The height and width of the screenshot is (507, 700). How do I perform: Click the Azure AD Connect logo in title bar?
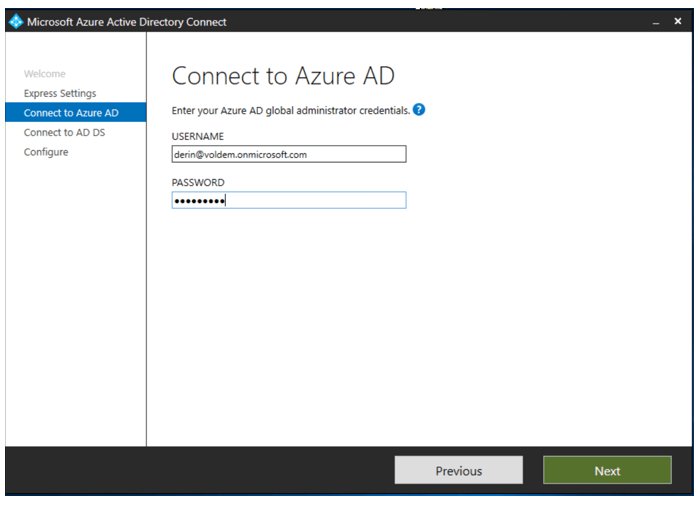pyautogui.click(x=15, y=22)
